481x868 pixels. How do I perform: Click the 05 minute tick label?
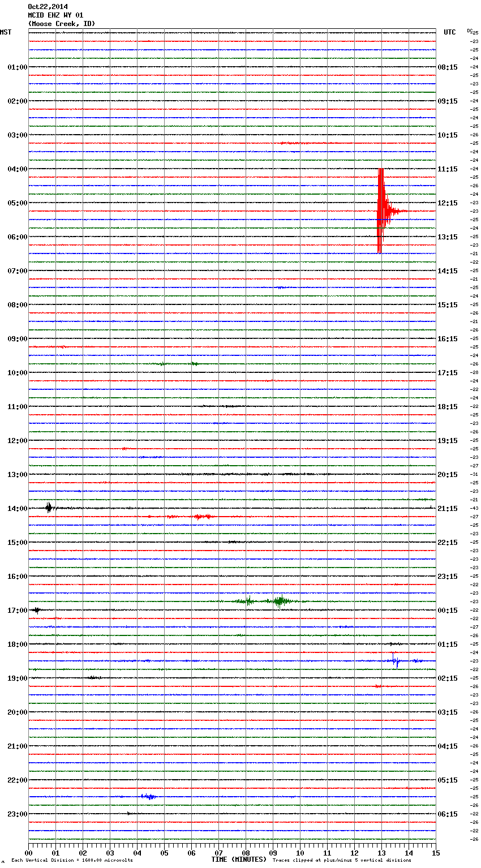(164, 853)
